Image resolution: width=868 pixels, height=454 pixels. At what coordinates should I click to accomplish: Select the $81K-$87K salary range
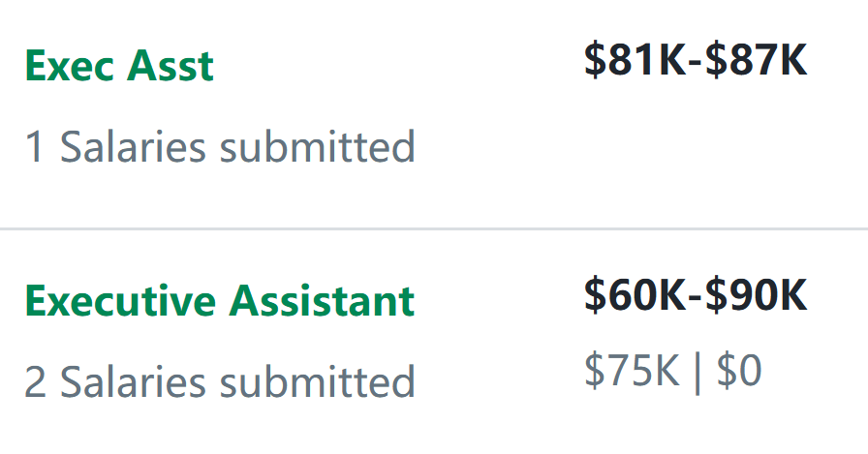click(x=696, y=60)
